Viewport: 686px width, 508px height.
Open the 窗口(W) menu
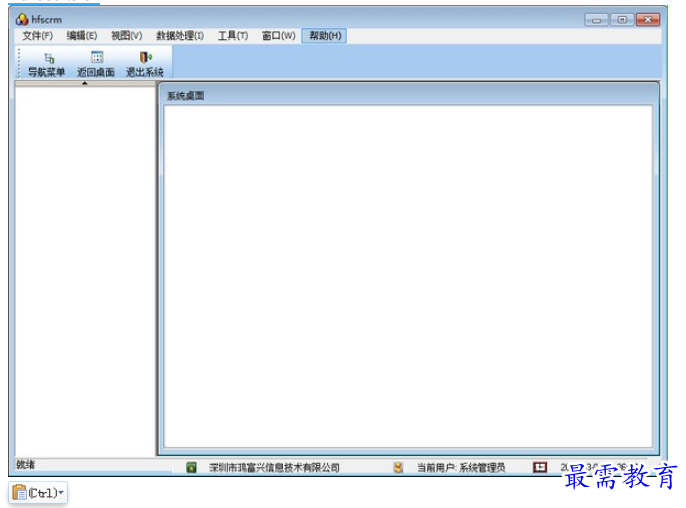tap(279, 35)
